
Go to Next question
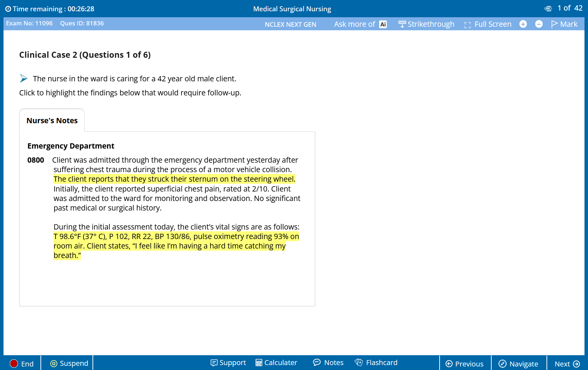click(567, 364)
